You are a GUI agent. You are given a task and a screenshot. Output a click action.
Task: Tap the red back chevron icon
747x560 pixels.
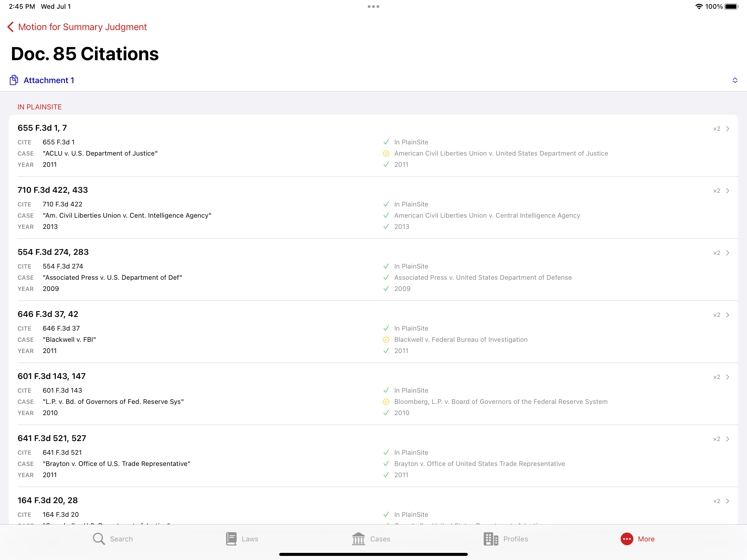pyautogui.click(x=10, y=27)
